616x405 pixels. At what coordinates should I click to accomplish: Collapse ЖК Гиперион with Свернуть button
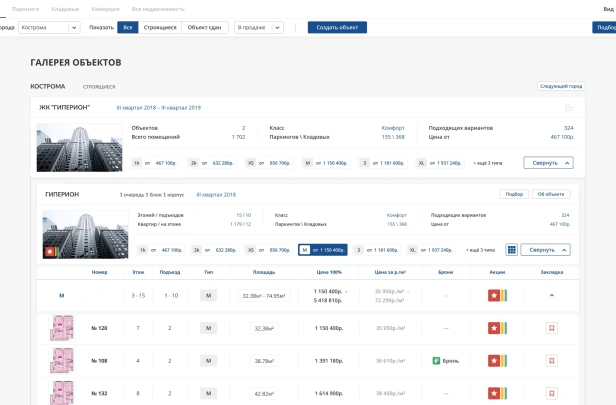[x=548, y=162]
